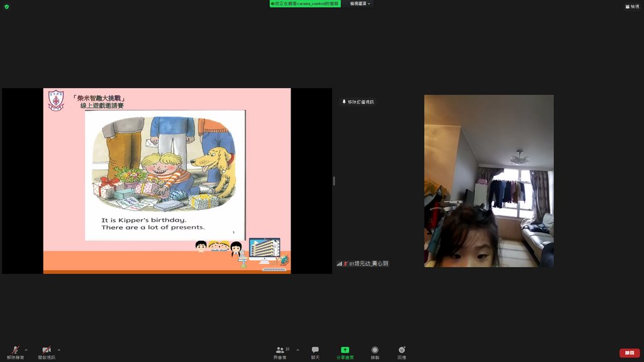Select the pinned participant's video feed

[x=489, y=181]
